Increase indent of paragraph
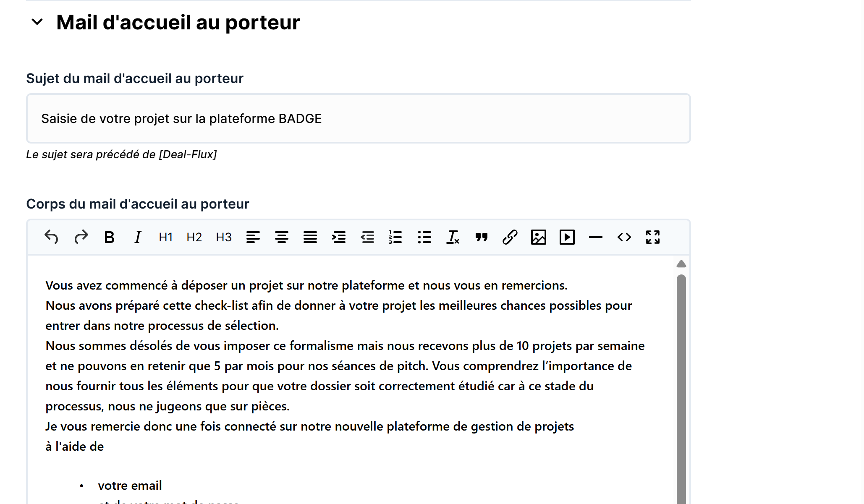Image resolution: width=864 pixels, height=504 pixels. click(x=338, y=237)
